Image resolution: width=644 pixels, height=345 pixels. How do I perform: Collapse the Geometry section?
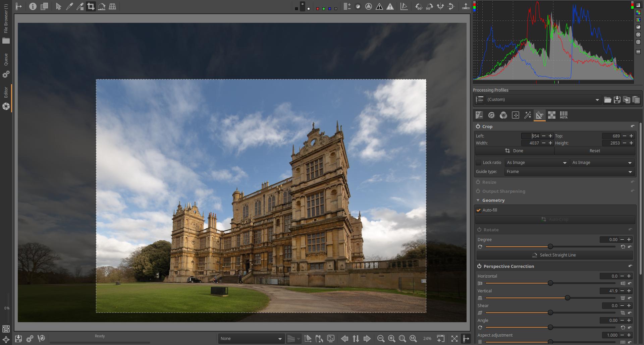pos(478,200)
